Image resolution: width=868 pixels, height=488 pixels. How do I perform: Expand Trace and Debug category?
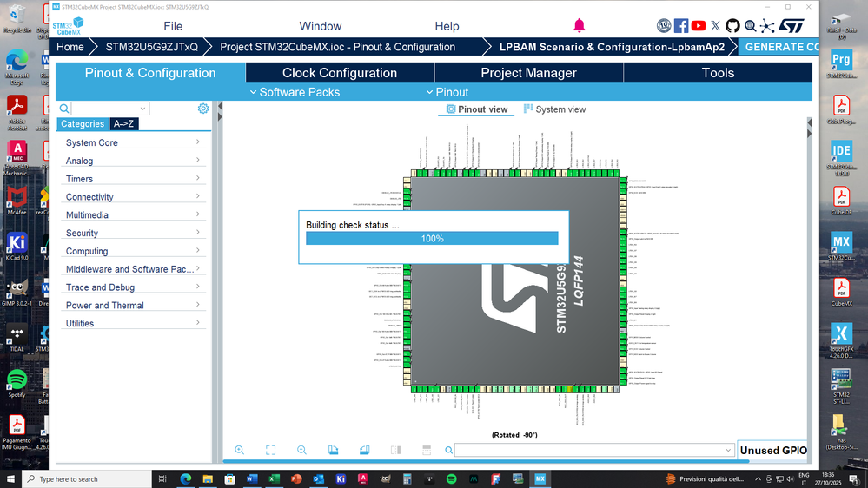coord(133,287)
